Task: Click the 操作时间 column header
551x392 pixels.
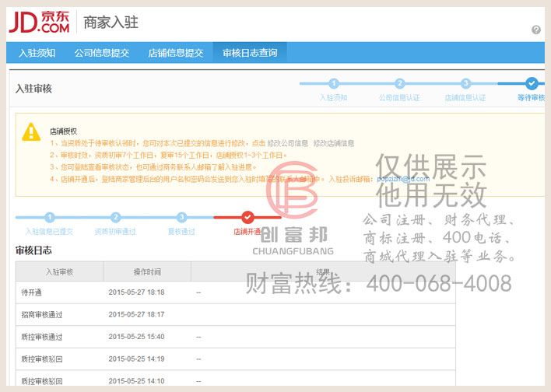Action: (x=147, y=271)
